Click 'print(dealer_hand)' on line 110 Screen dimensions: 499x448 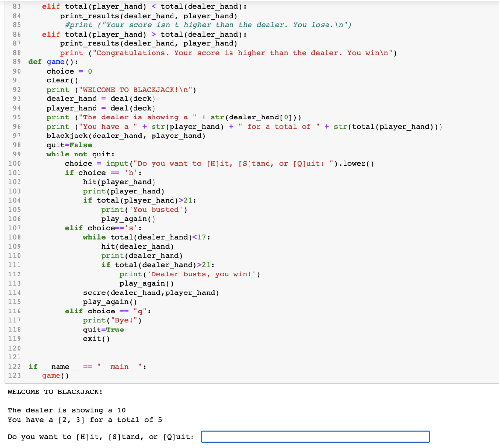142,255
